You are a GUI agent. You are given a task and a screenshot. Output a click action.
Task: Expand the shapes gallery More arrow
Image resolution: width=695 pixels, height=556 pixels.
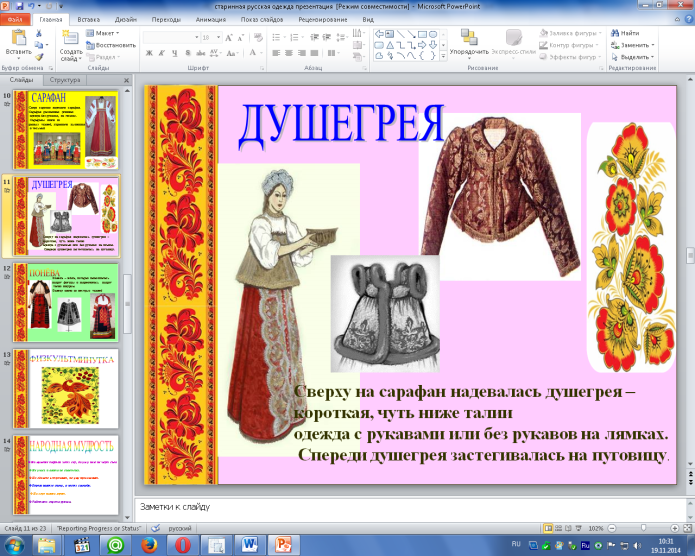click(x=443, y=56)
